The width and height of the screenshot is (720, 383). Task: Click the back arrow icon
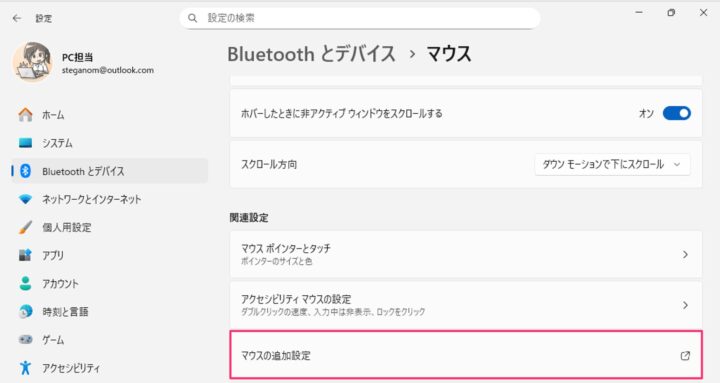[17, 18]
